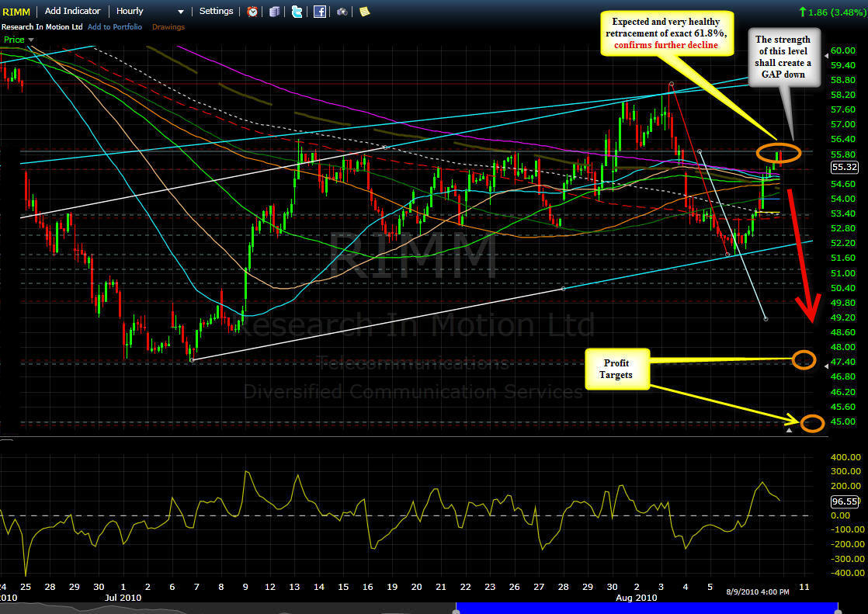Click the database stack icon in toolbar
Viewport: 868px width, 614px height.
click(275, 12)
